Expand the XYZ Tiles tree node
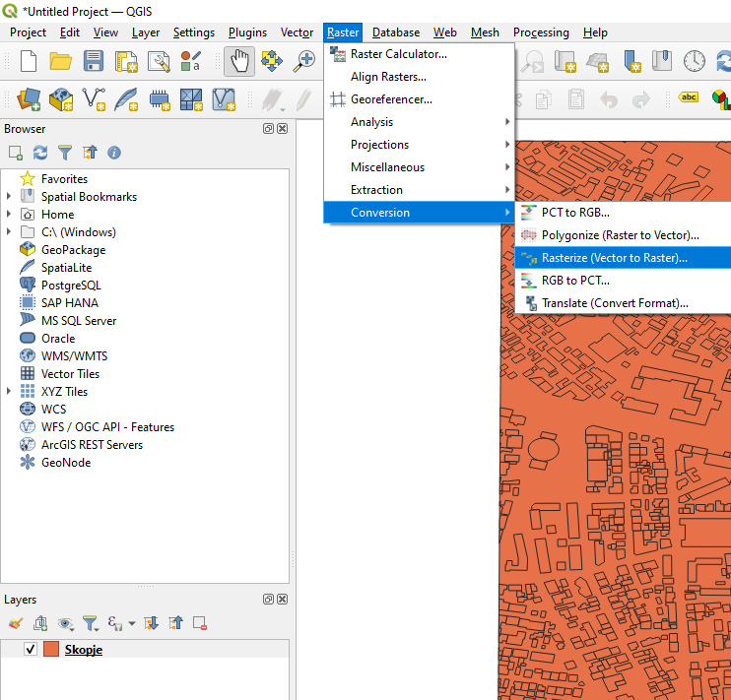Image resolution: width=731 pixels, height=700 pixels. point(9,392)
